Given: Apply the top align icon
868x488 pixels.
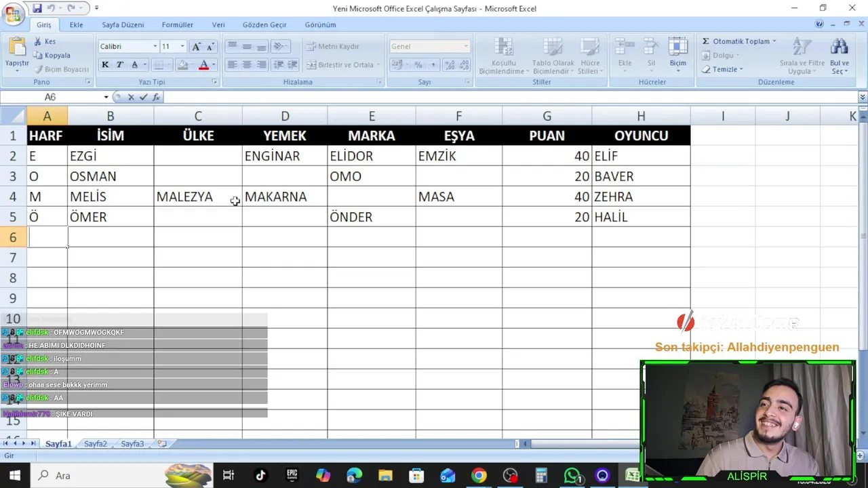Looking at the screenshot, I should point(232,46).
